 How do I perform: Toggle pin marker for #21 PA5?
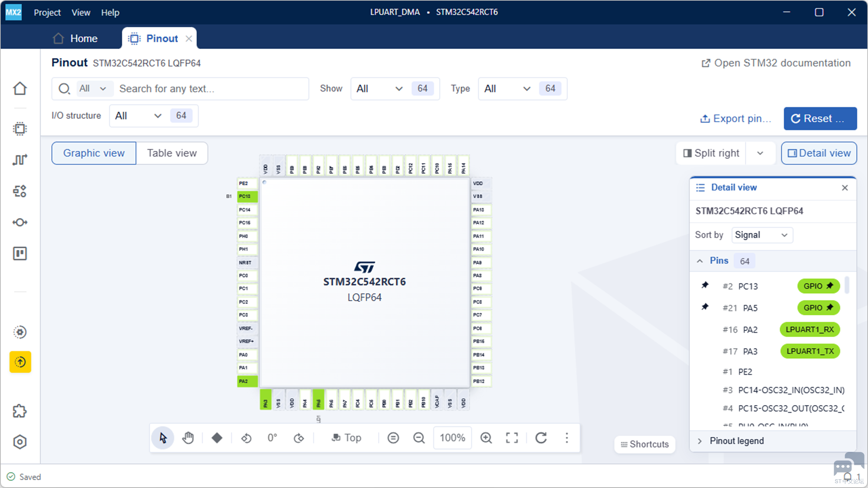(x=705, y=307)
